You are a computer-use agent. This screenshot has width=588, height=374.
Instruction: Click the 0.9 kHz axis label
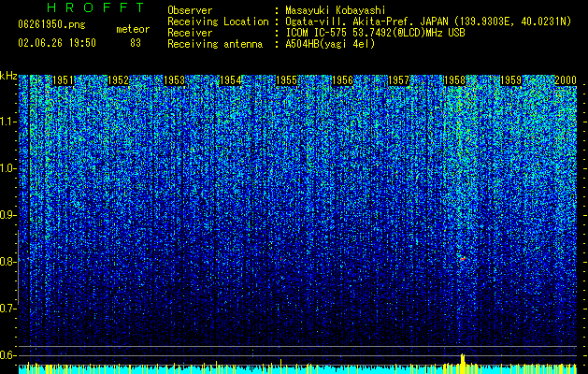click(x=8, y=215)
